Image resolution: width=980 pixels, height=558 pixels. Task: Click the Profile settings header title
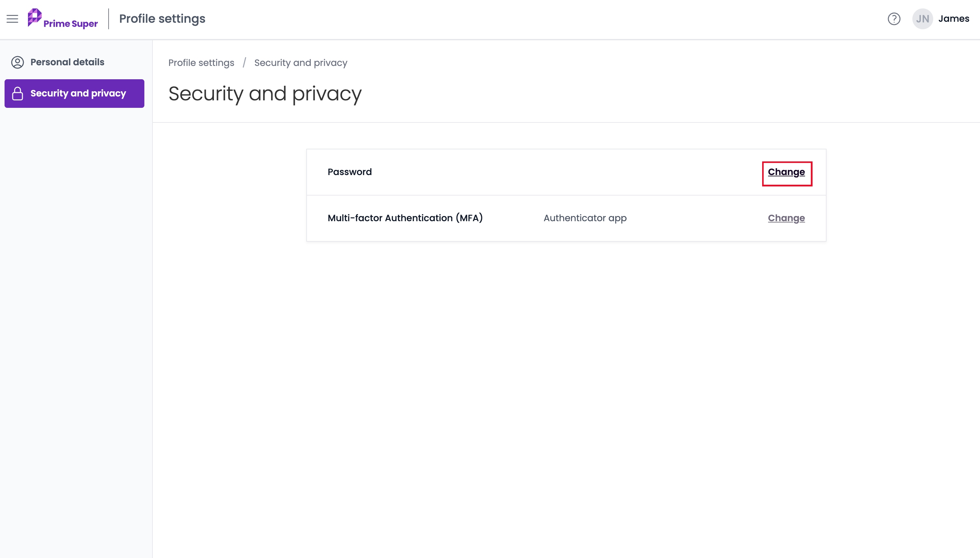162,19
